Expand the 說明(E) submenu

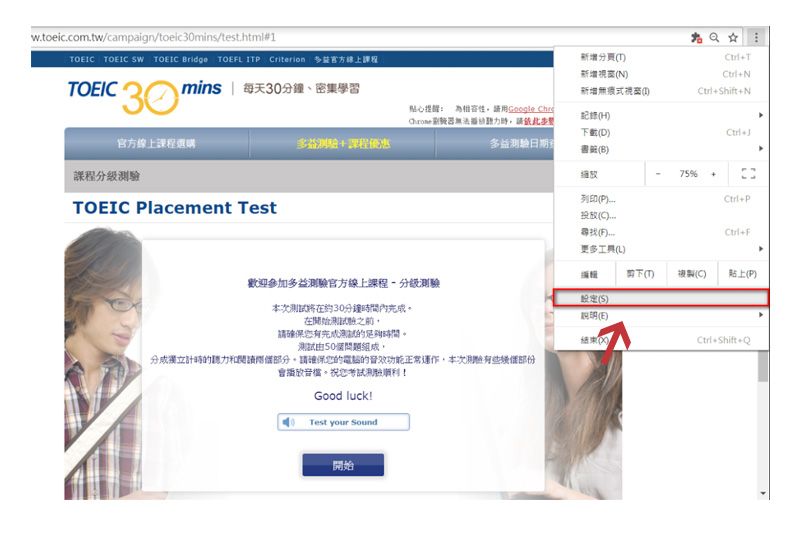661,316
